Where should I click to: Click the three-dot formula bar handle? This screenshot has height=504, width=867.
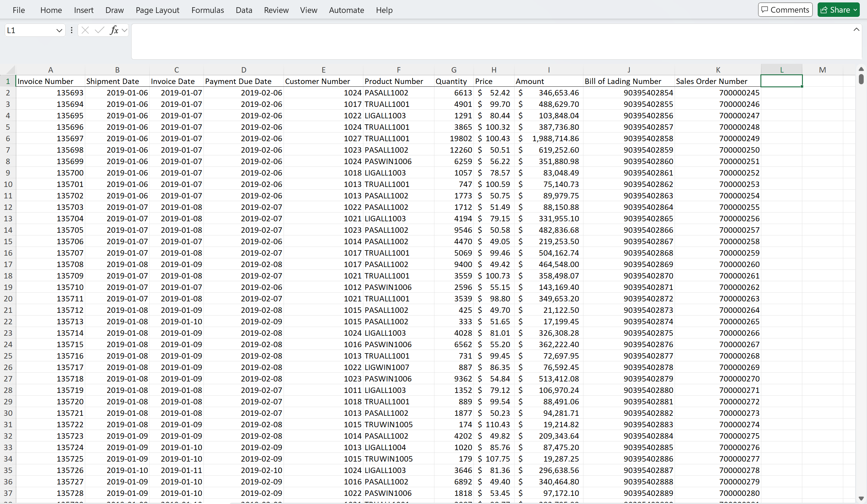click(x=72, y=30)
